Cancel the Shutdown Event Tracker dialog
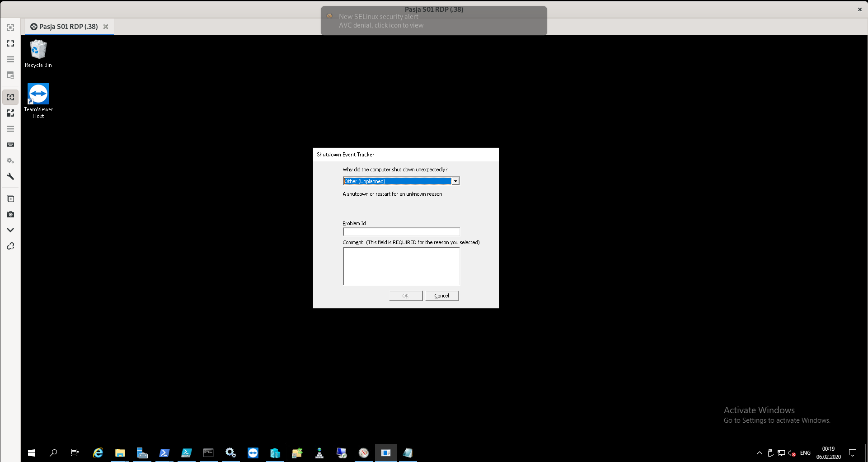The image size is (868, 462). 442,296
